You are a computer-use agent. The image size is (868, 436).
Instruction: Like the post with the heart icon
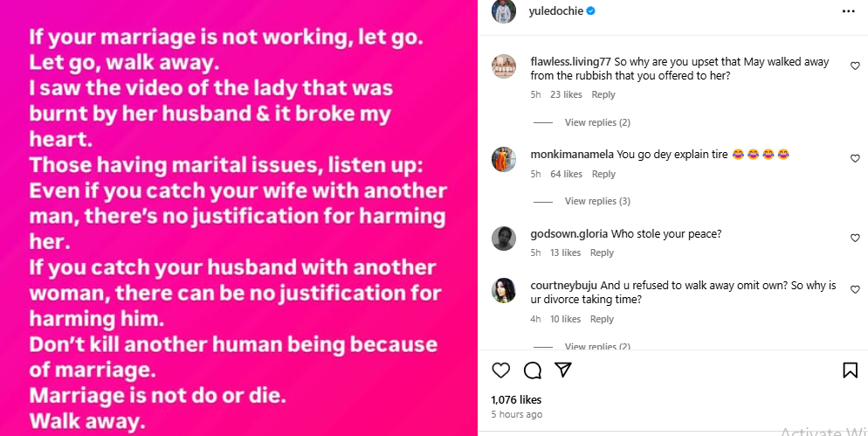click(x=500, y=370)
